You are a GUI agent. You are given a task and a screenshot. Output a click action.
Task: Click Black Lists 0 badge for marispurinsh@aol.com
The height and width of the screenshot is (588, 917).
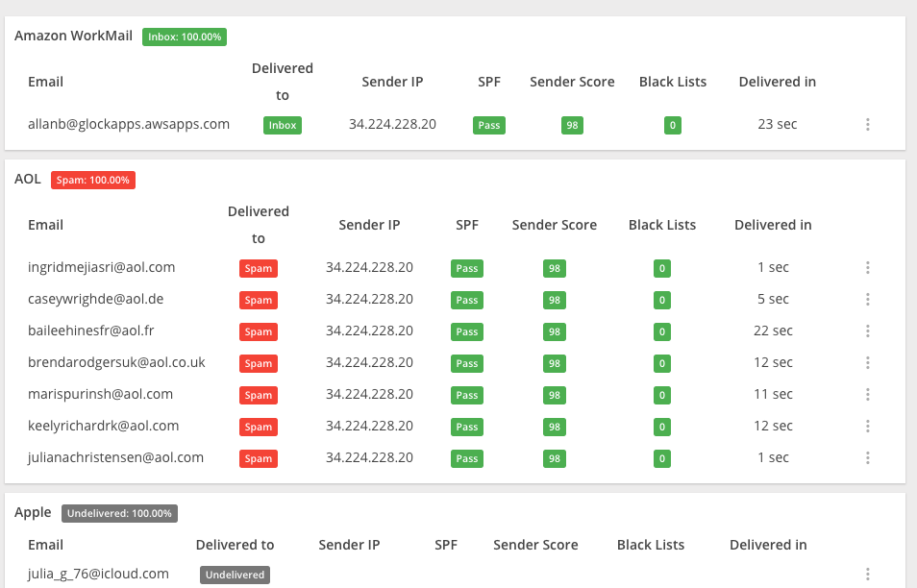[x=662, y=395]
